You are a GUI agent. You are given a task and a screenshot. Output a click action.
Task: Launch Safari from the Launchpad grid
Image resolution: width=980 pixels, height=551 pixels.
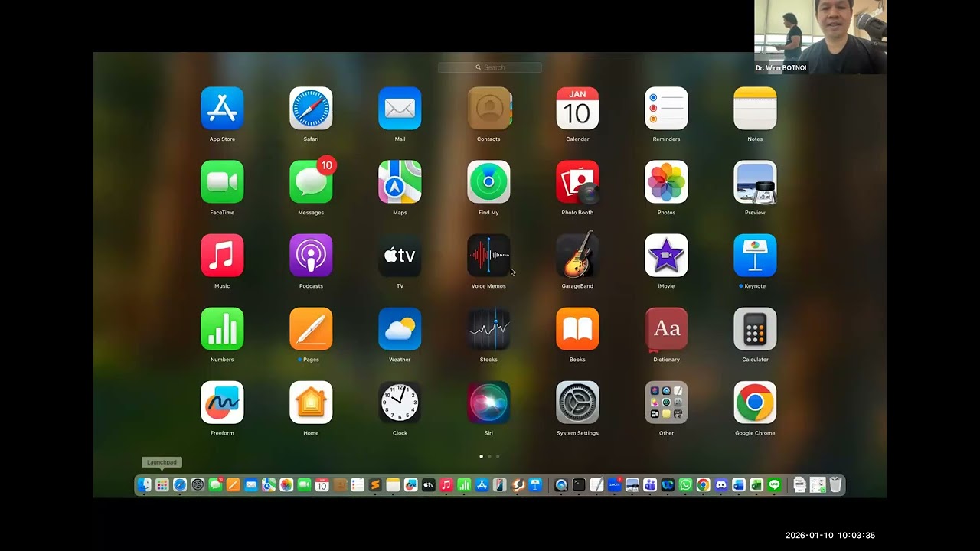[x=311, y=108]
